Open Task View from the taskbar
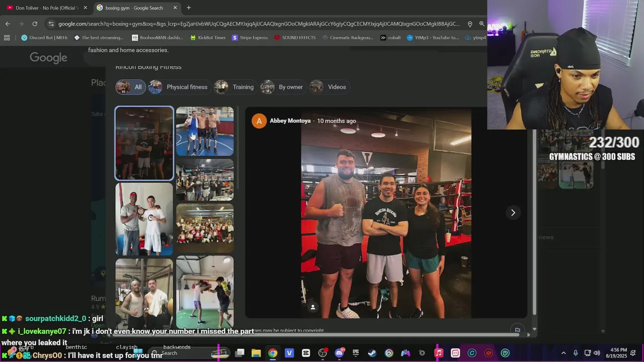Image resolution: width=644 pixels, height=362 pixels. 239,353
